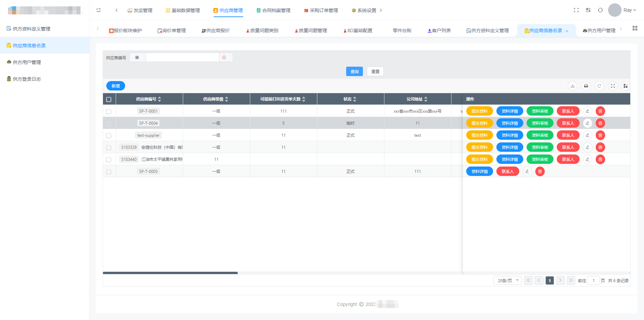
Task: Show more top menus with right chevron
Action: [x=381, y=10]
